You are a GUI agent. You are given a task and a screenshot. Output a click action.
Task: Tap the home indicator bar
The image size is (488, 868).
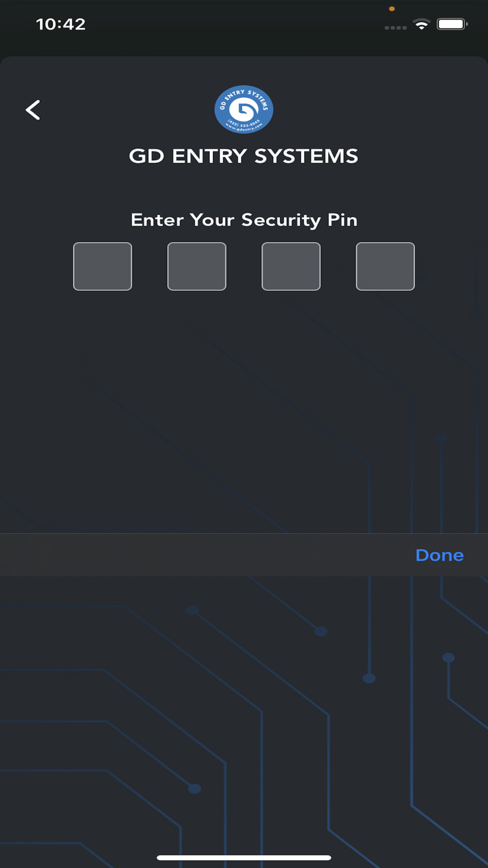tap(244, 857)
